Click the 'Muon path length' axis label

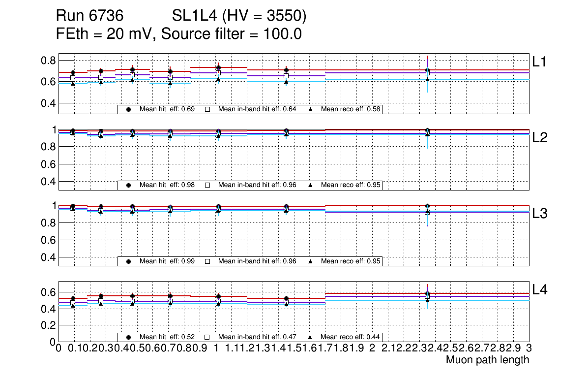click(x=487, y=360)
